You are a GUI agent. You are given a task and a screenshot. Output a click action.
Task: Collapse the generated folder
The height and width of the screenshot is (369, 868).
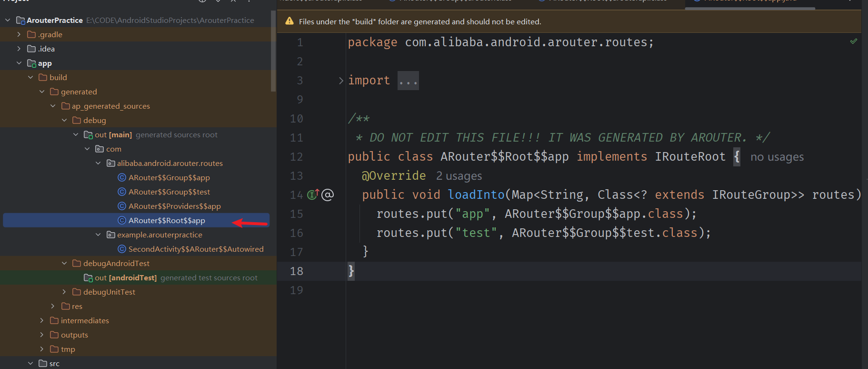point(42,92)
